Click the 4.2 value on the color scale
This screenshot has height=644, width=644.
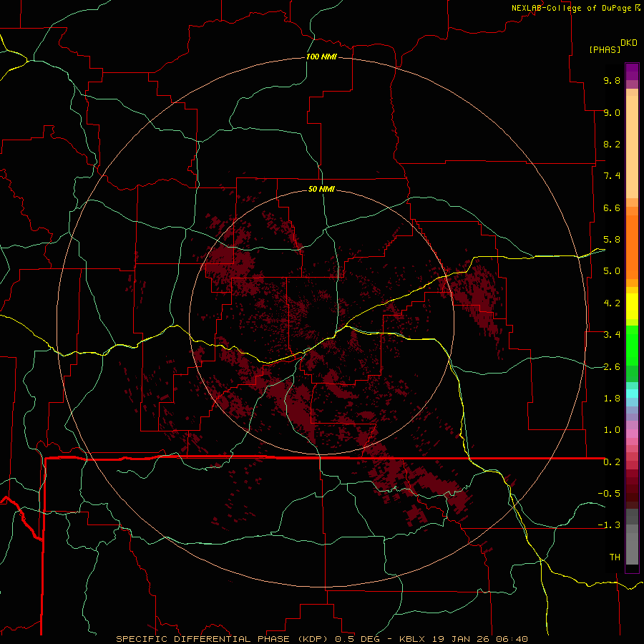[x=612, y=303]
